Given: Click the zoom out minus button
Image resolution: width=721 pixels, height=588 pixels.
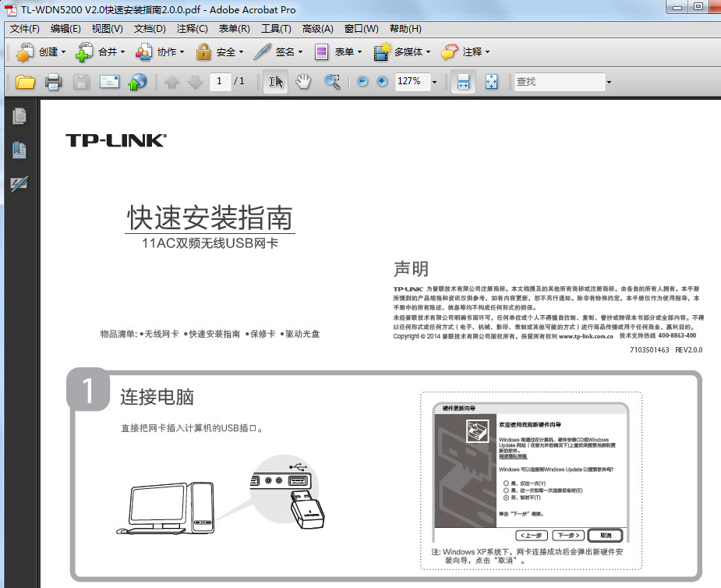Looking at the screenshot, I should (x=362, y=82).
